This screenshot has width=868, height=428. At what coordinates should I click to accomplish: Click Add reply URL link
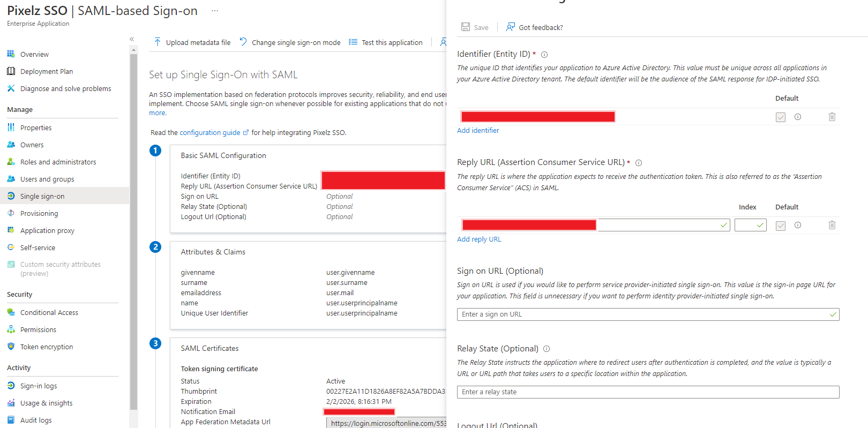(x=479, y=239)
